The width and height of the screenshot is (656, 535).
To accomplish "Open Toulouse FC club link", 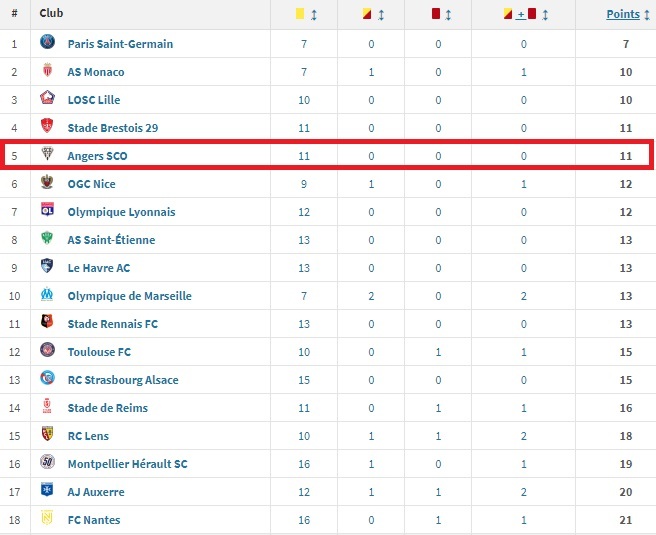I will 101,352.
